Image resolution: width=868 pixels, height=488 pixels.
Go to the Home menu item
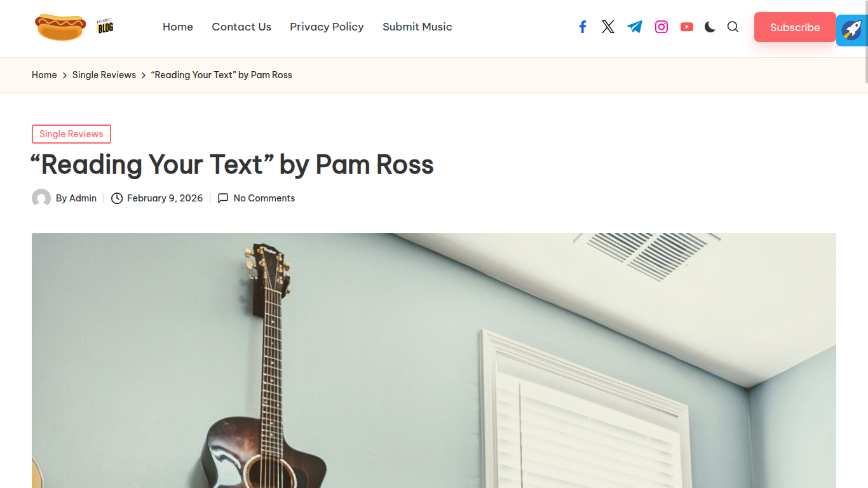tap(178, 27)
